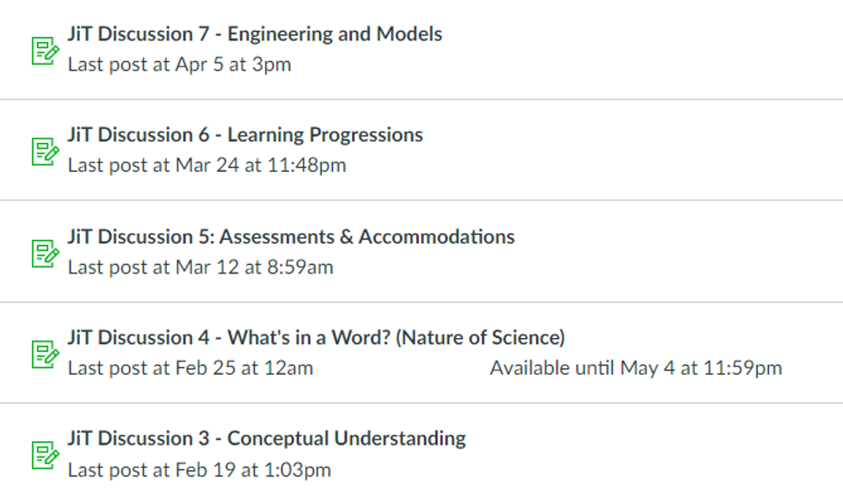Open JiT Discussion 5: Assessments & Accommodations

(291, 236)
